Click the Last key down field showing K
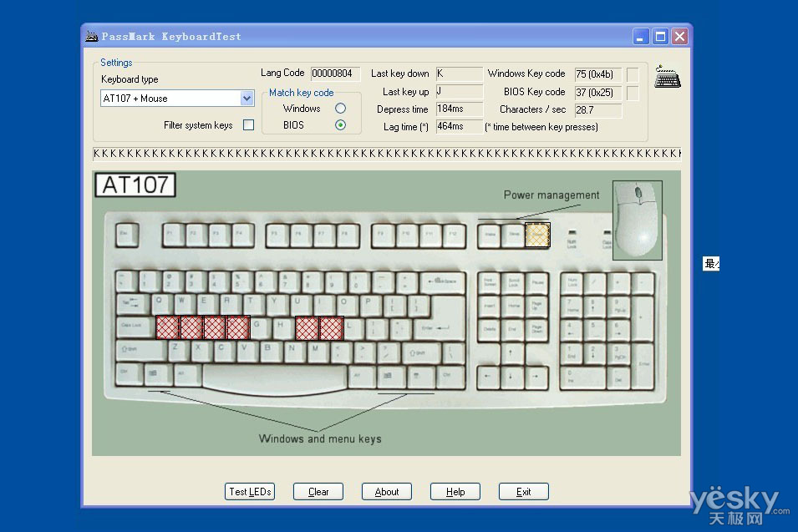798x532 pixels. point(459,73)
